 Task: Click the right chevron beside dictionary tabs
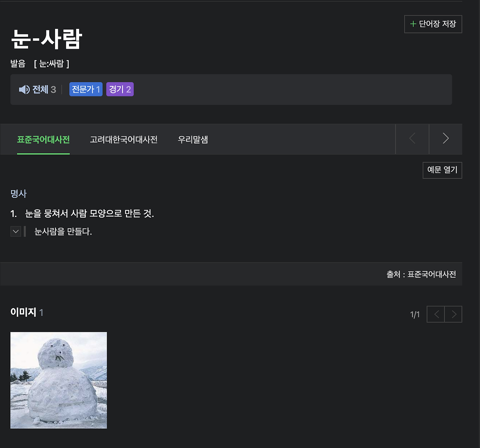[445, 139]
